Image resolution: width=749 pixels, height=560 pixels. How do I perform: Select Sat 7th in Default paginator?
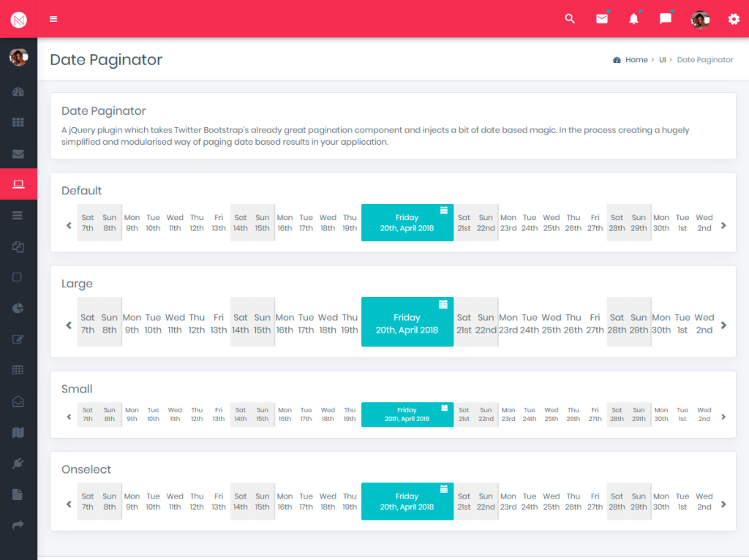click(88, 223)
